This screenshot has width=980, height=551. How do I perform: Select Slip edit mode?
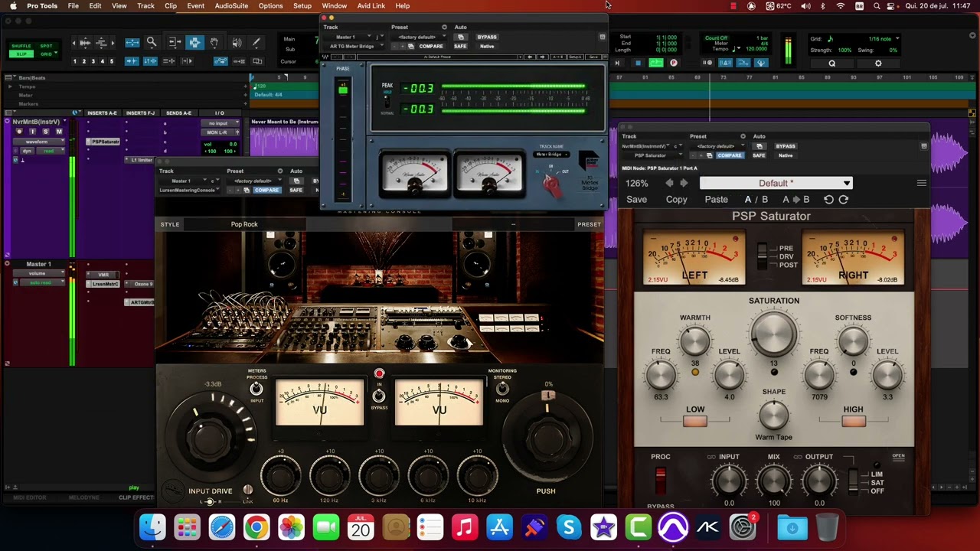click(x=21, y=54)
